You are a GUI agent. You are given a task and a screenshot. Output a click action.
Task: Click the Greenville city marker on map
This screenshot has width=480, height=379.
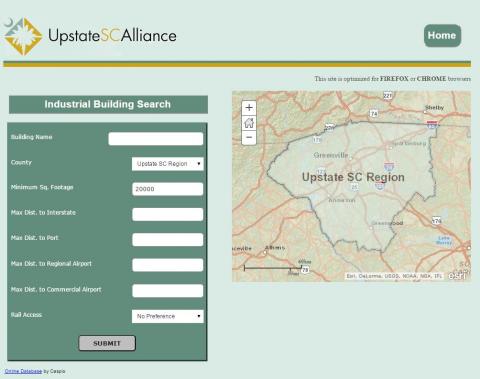[350, 159]
